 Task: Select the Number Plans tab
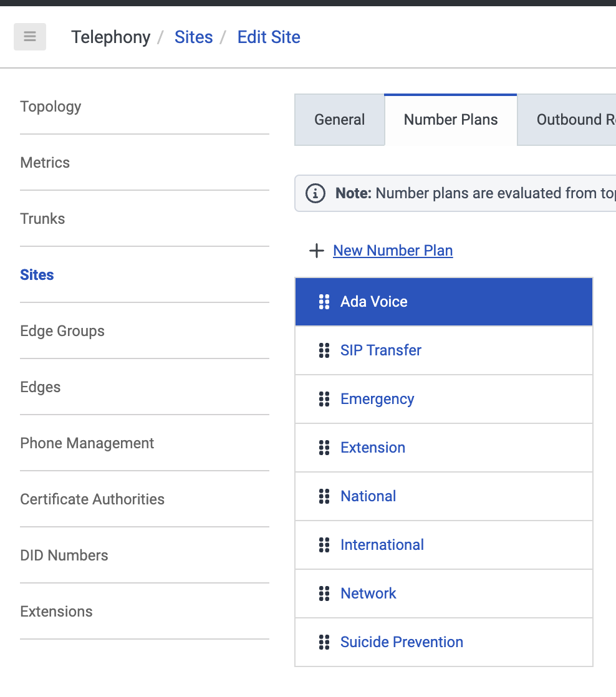(451, 120)
